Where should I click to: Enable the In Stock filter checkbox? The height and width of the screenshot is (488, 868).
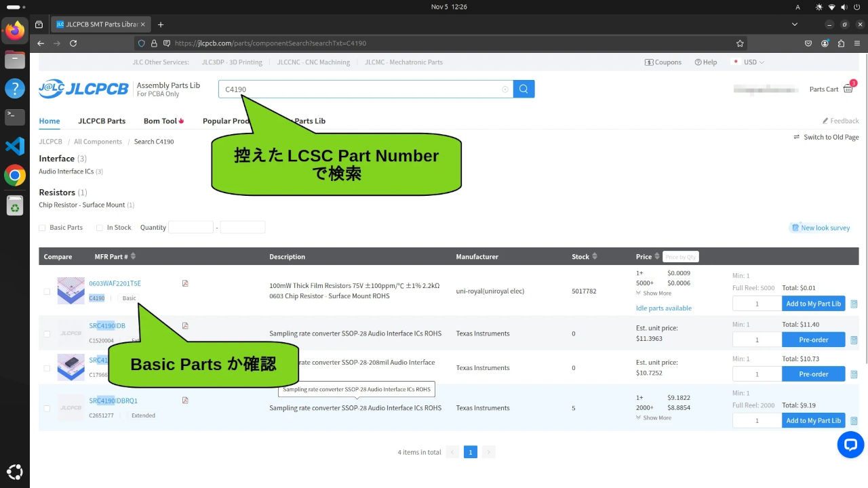pyautogui.click(x=100, y=228)
